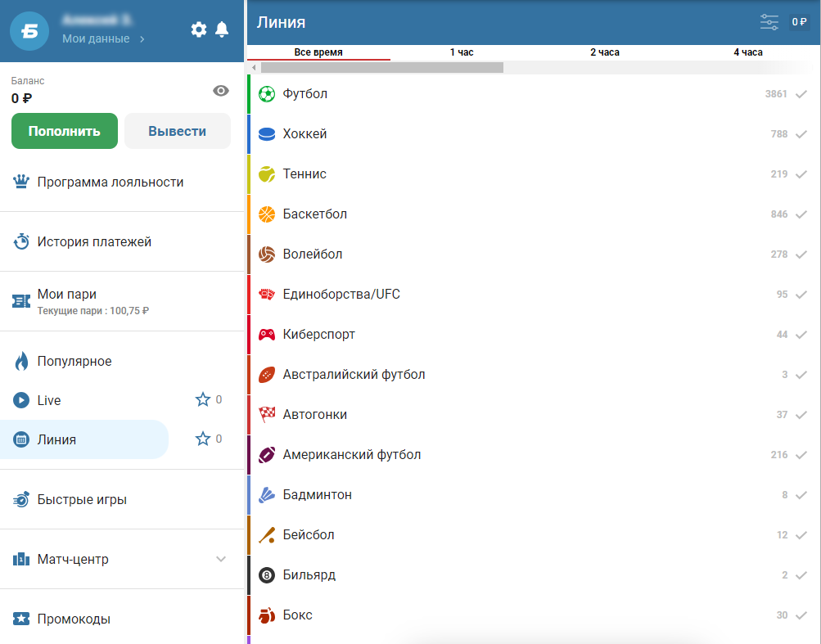Click the Бокс glove icon
Viewport: 821px width, 644px height.
click(267, 615)
